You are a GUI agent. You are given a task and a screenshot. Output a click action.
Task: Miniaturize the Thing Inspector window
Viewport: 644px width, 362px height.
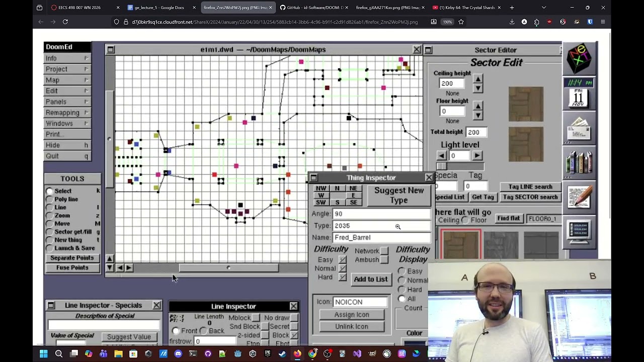coord(313,177)
